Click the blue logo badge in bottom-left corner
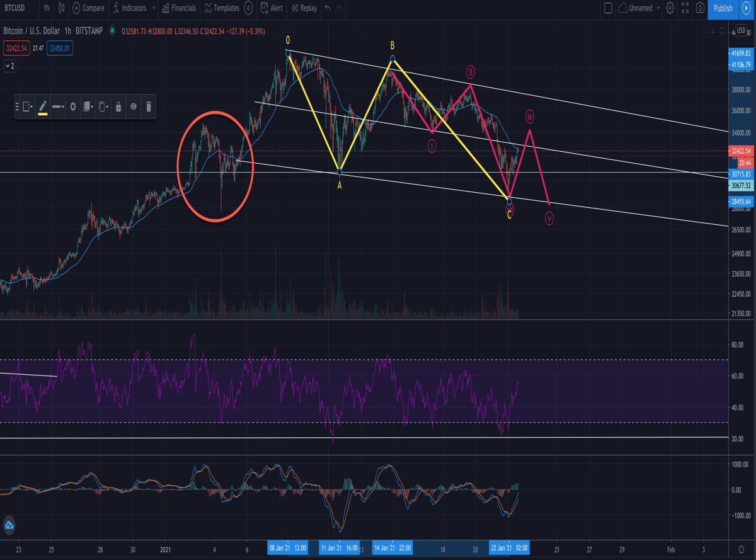 pos(9,525)
